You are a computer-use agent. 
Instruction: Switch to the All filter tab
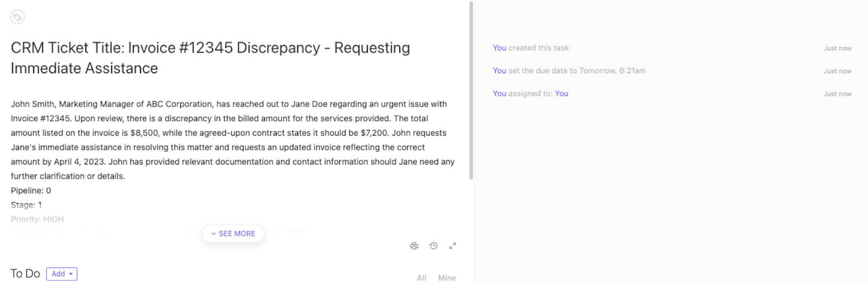[421, 278]
